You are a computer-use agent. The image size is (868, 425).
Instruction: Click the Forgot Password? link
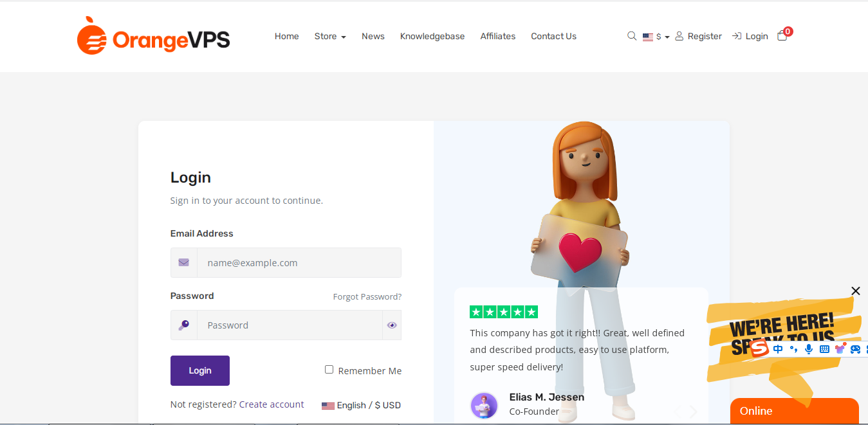367,296
